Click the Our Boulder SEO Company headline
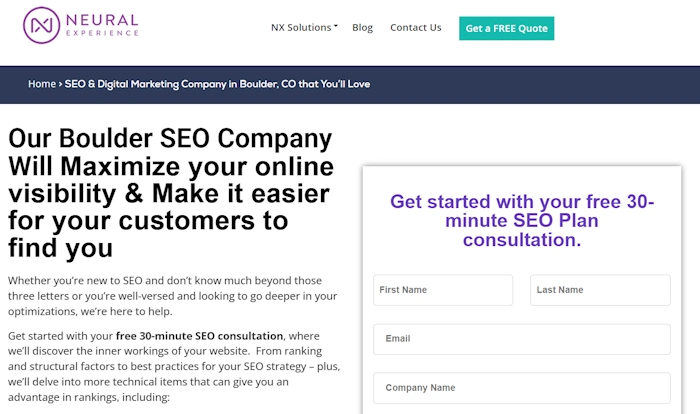700x414 pixels. click(171, 193)
